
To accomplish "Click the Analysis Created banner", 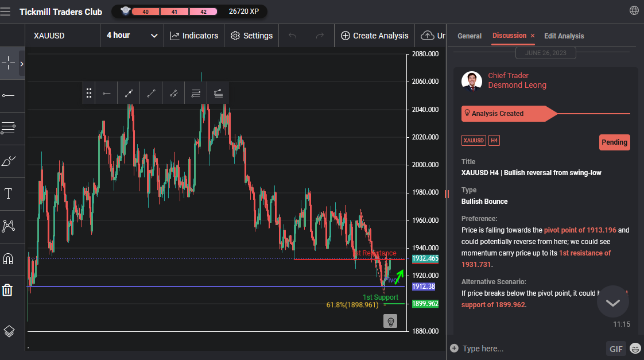I will (509, 114).
